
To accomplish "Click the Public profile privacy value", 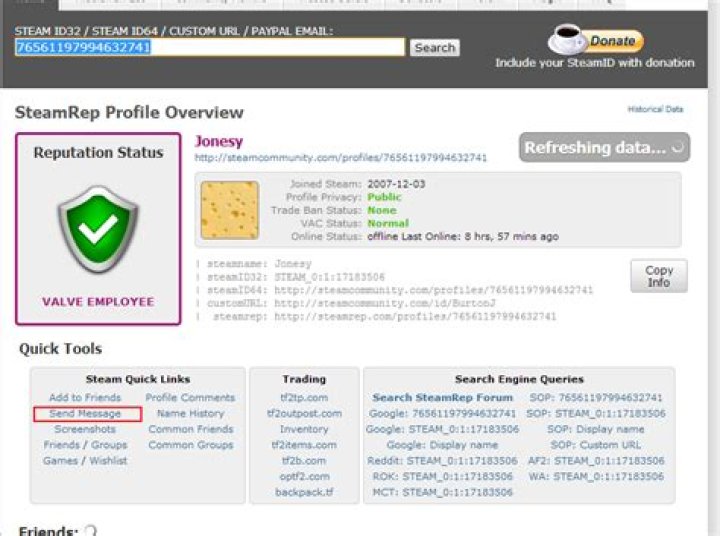I will [384, 197].
